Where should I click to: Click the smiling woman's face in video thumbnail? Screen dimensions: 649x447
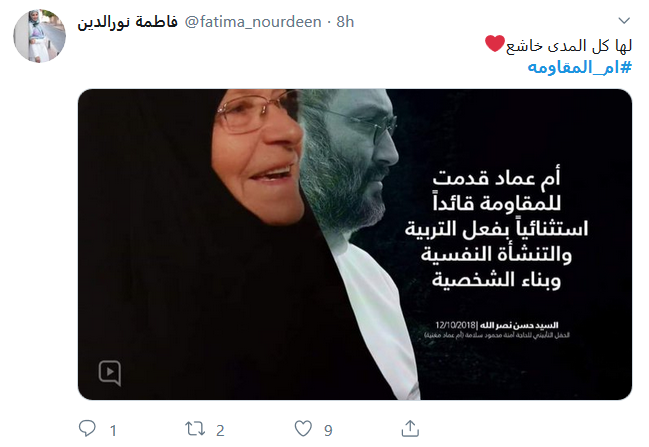click(257, 155)
